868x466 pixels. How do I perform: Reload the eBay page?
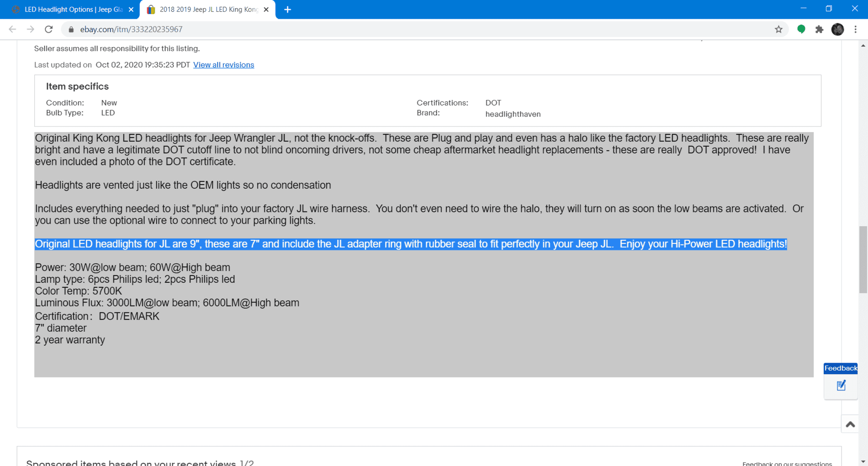49,29
